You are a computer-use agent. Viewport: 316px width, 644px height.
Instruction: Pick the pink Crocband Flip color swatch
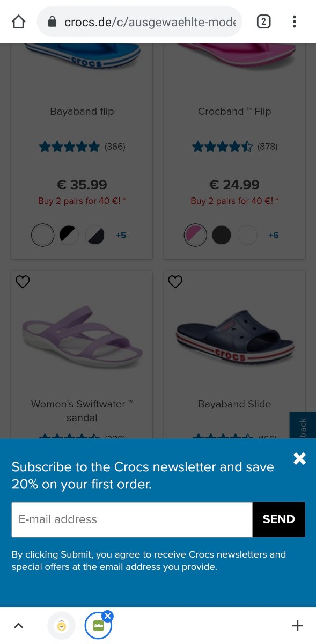click(x=195, y=235)
